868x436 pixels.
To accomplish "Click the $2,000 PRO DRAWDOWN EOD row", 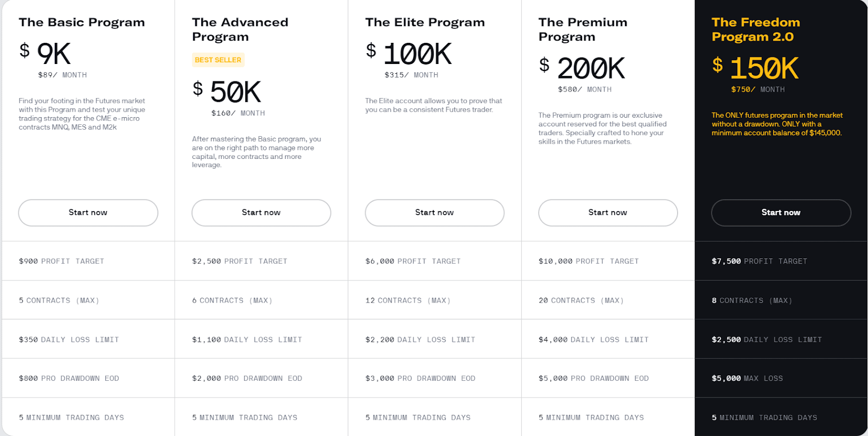I will (x=261, y=378).
